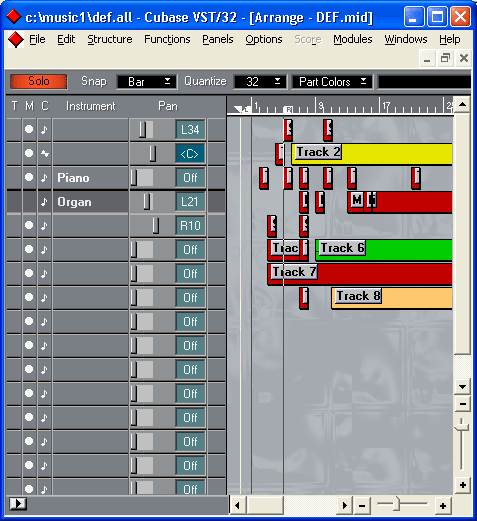The height and width of the screenshot is (521, 477).
Task: Click bar 9 on the ruler
Action: pyautogui.click(x=320, y=106)
